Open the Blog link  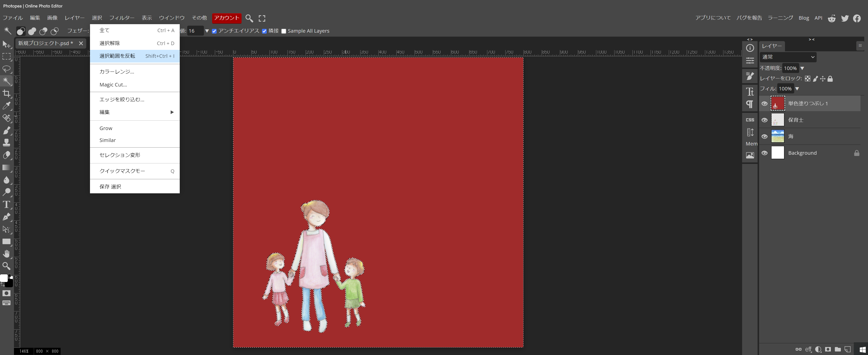[804, 18]
